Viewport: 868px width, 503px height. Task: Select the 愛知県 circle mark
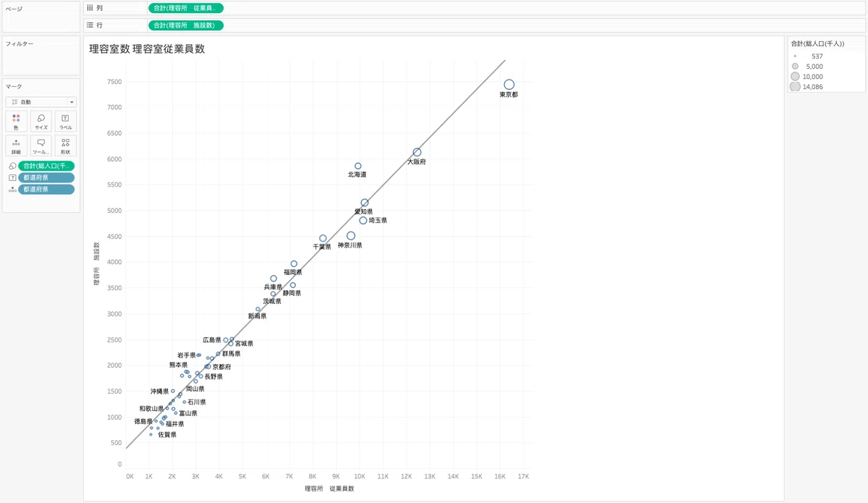pos(365,203)
